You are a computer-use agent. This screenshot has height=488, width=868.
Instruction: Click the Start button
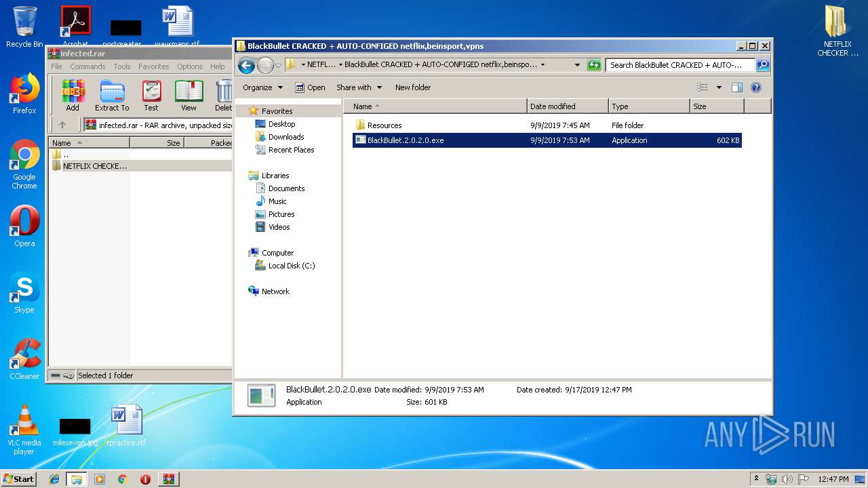pos(19,479)
